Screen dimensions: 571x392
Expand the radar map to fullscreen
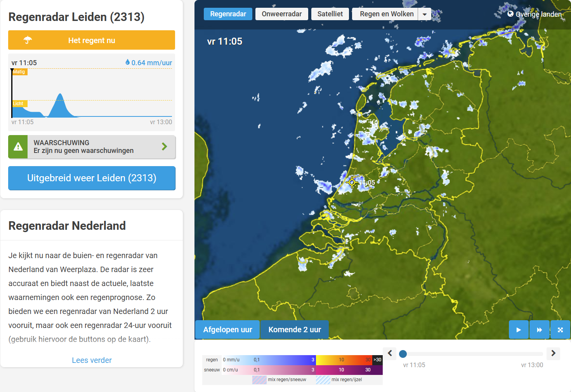(561, 330)
